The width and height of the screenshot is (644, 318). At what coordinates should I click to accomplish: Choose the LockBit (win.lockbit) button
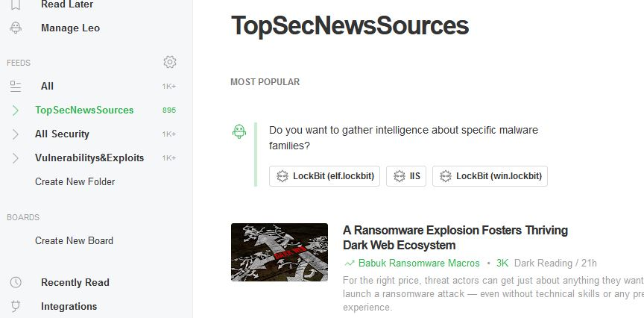tap(490, 176)
